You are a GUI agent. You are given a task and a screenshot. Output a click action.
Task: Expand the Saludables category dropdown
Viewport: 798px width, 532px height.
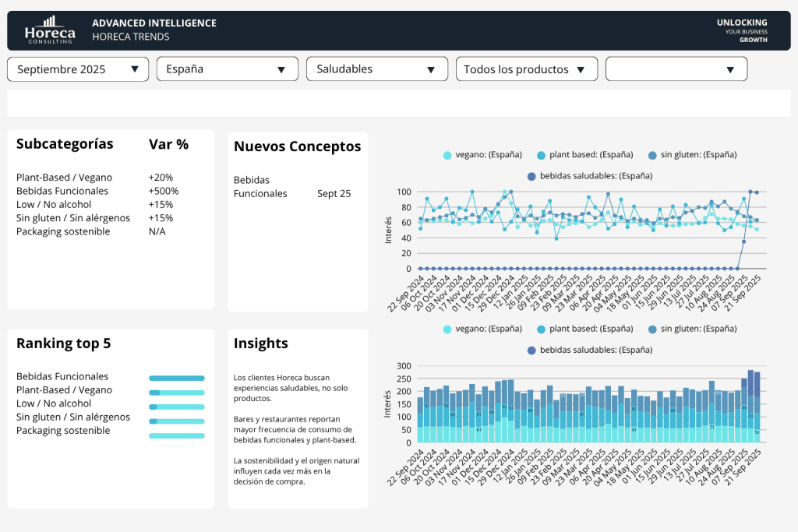[376, 69]
